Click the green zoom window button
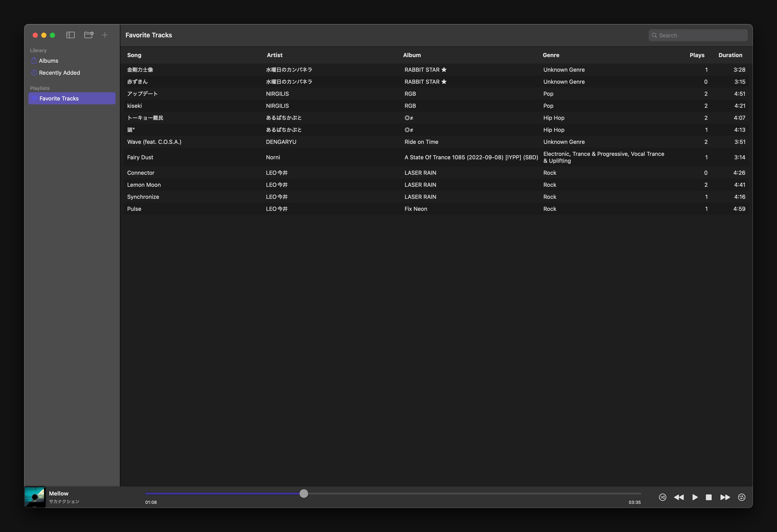 tap(52, 35)
